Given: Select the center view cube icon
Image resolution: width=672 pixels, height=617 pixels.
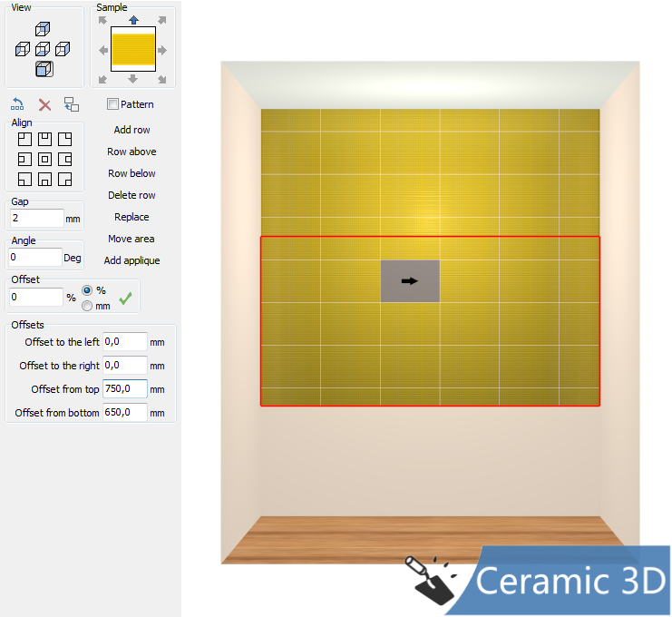Looking at the screenshot, I should (x=43, y=49).
